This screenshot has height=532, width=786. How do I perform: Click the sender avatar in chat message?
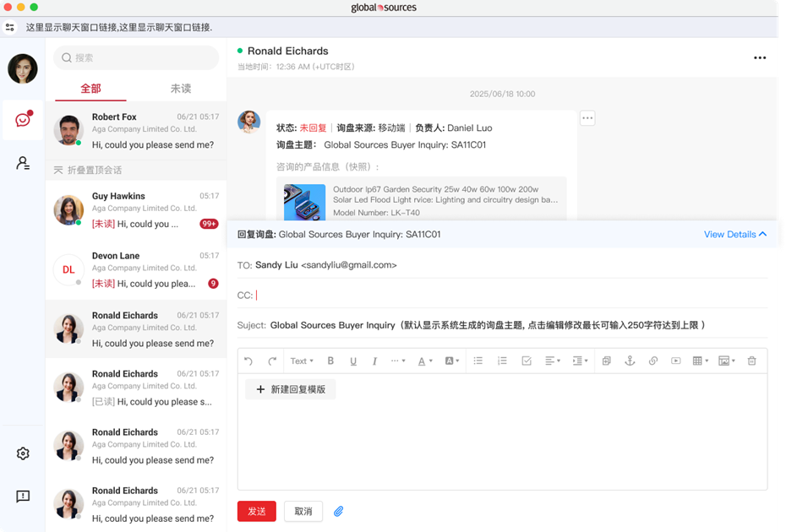[x=249, y=122]
